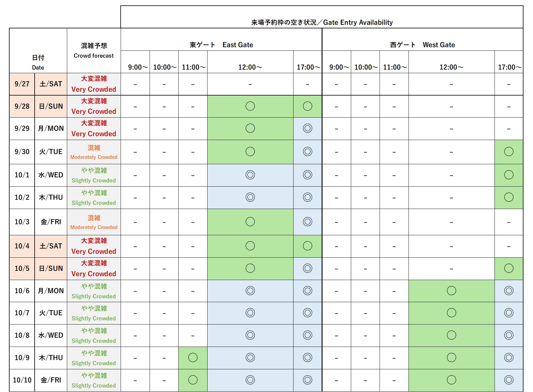Select the Gate Entry Availability title
Screen dimensions: 533x392
(322, 22)
